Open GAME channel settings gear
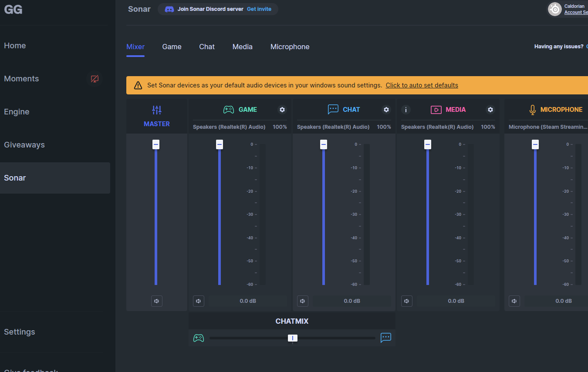 pos(282,110)
